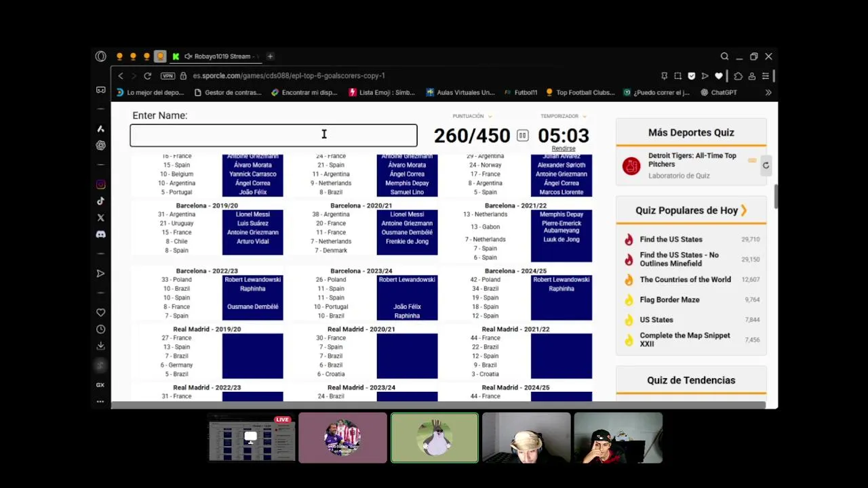This screenshot has width=868, height=488.
Task: Open Detroit Tigers All-Time Top Pitchers quiz
Action: pyautogui.click(x=692, y=160)
